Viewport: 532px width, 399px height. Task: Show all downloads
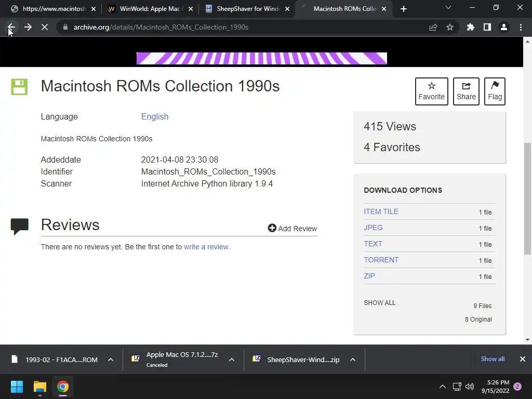point(493,359)
